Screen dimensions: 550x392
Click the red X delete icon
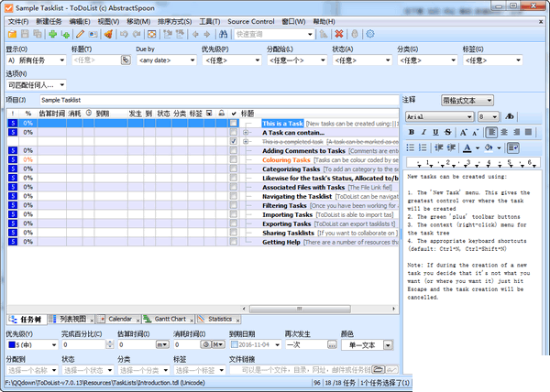tap(339, 34)
